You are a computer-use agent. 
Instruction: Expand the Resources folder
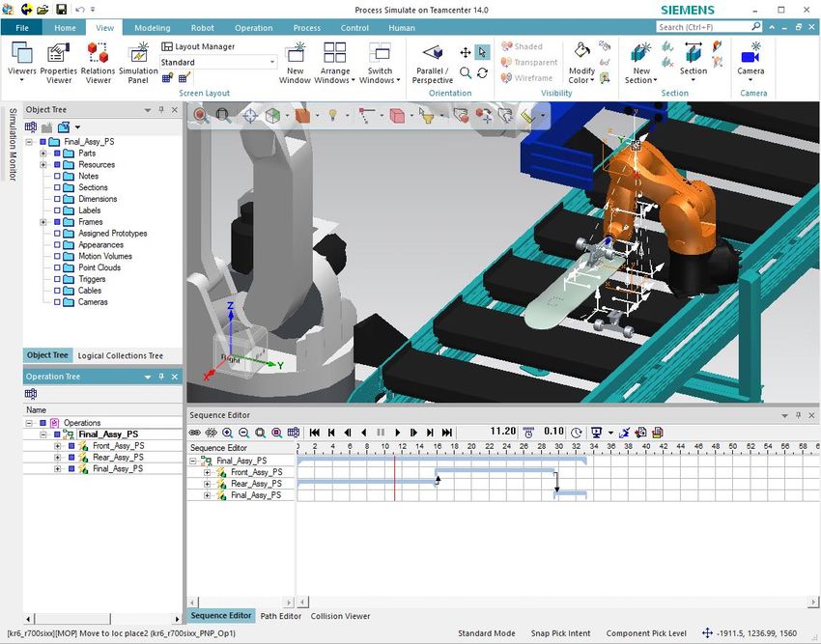pyautogui.click(x=43, y=165)
